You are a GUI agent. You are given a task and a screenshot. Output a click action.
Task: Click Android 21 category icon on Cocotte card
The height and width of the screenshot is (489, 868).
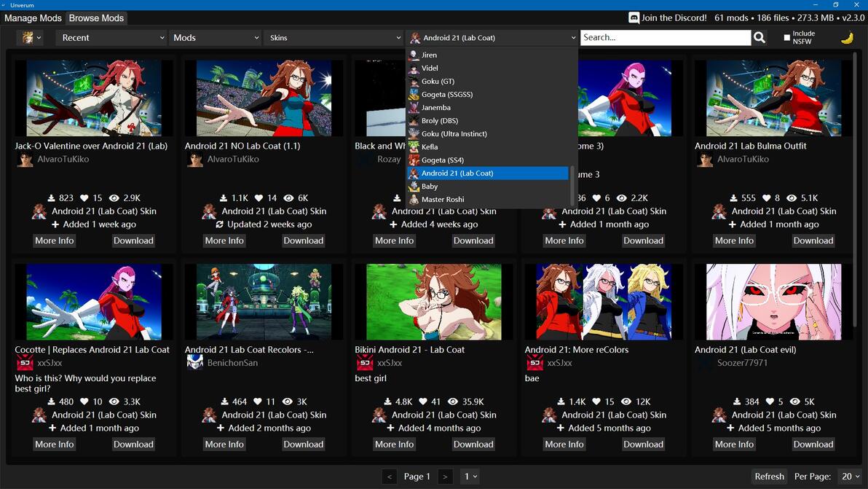(39, 415)
